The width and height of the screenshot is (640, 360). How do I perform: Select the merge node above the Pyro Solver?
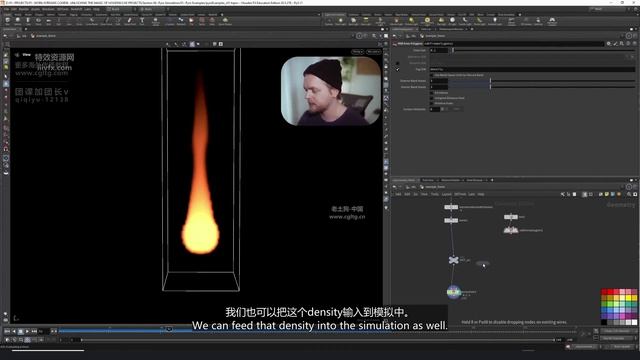[x=453, y=260]
